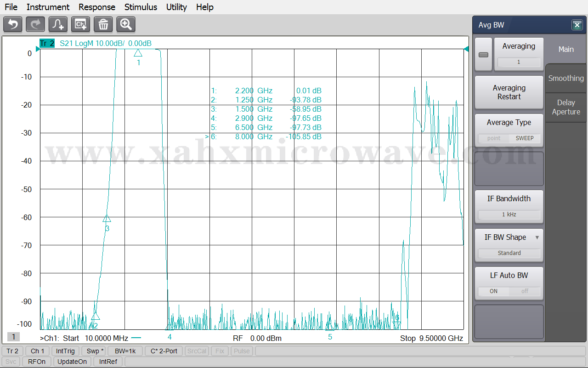
Task: Click the Ch 1 status bar button
Action: [x=37, y=351]
